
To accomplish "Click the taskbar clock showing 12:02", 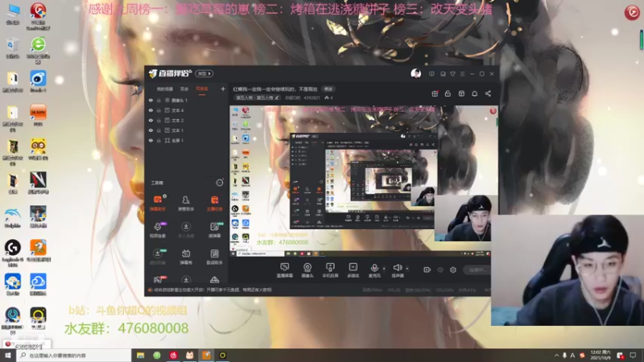I will coord(600,356).
